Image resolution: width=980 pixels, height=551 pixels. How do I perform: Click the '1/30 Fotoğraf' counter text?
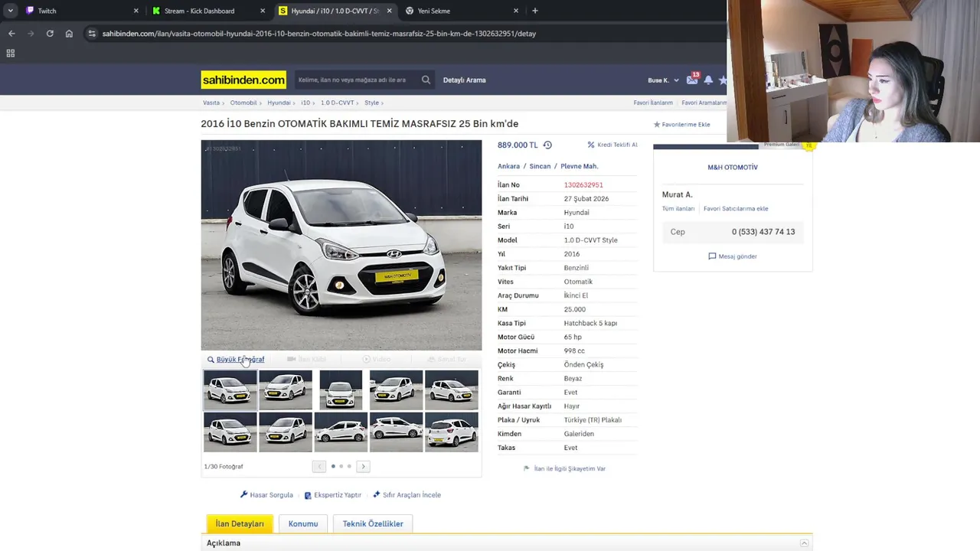(224, 466)
